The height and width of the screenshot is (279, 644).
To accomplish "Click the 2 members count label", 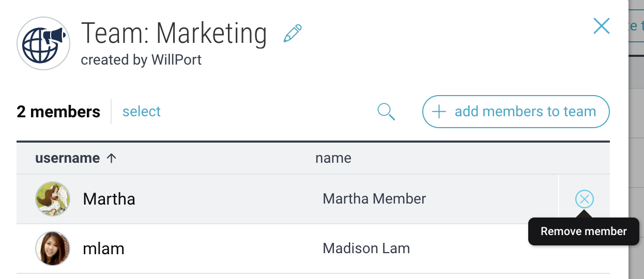I will pyautogui.click(x=58, y=112).
